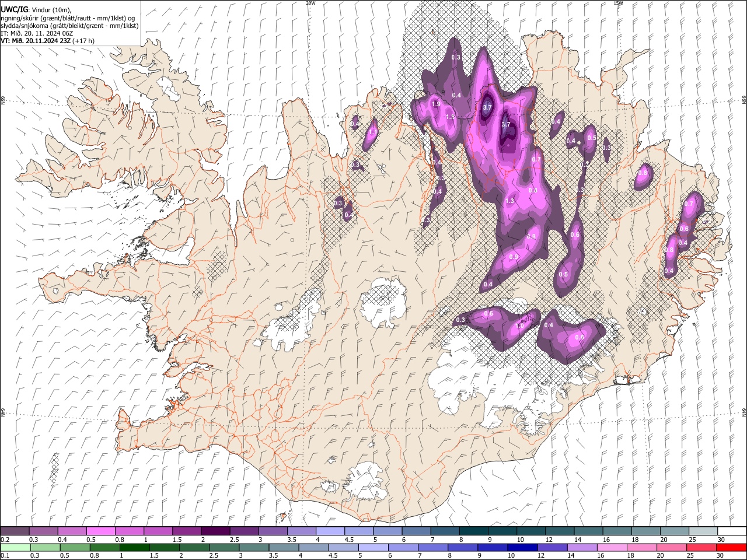Screen dimensions: 747x560
Task: Click the '30' label under the lower legend
Action: tap(720, 555)
